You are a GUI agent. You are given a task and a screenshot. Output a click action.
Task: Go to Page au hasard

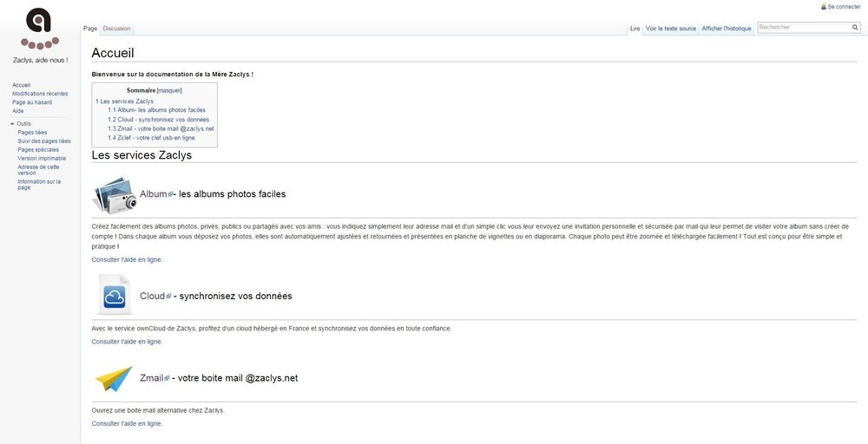click(x=32, y=102)
